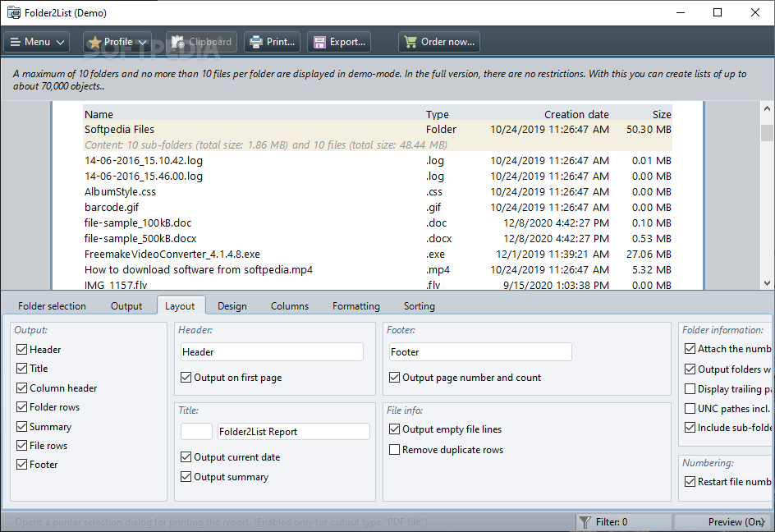Screen dimensions: 775x532
Task: Click the Name column header
Action: pos(99,114)
